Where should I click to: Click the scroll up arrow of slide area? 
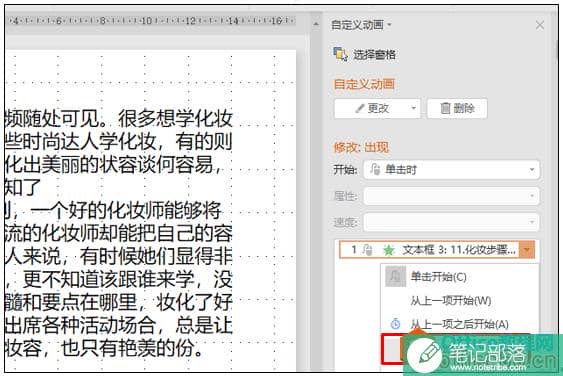(316, 24)
